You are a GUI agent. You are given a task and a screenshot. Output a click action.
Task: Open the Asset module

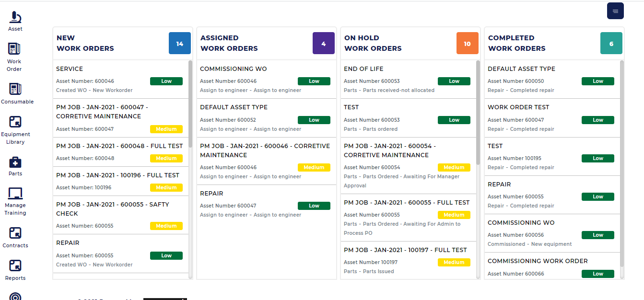coord(15,20)
